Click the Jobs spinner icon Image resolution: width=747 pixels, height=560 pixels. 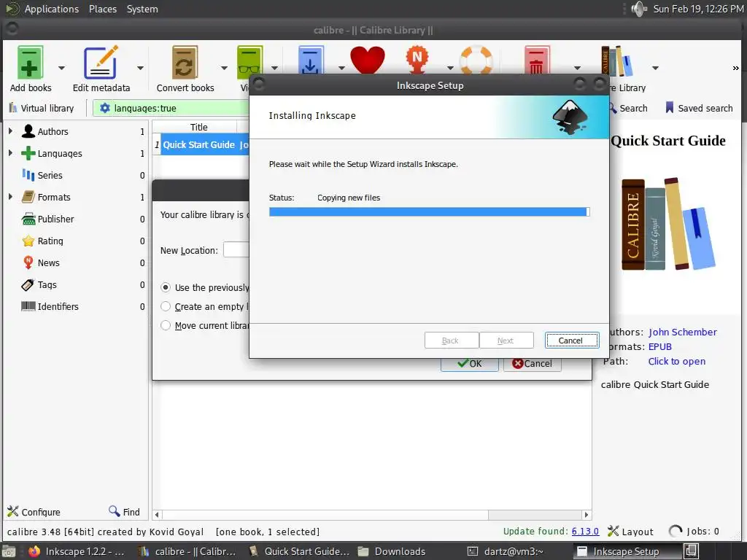coord(675,532)
